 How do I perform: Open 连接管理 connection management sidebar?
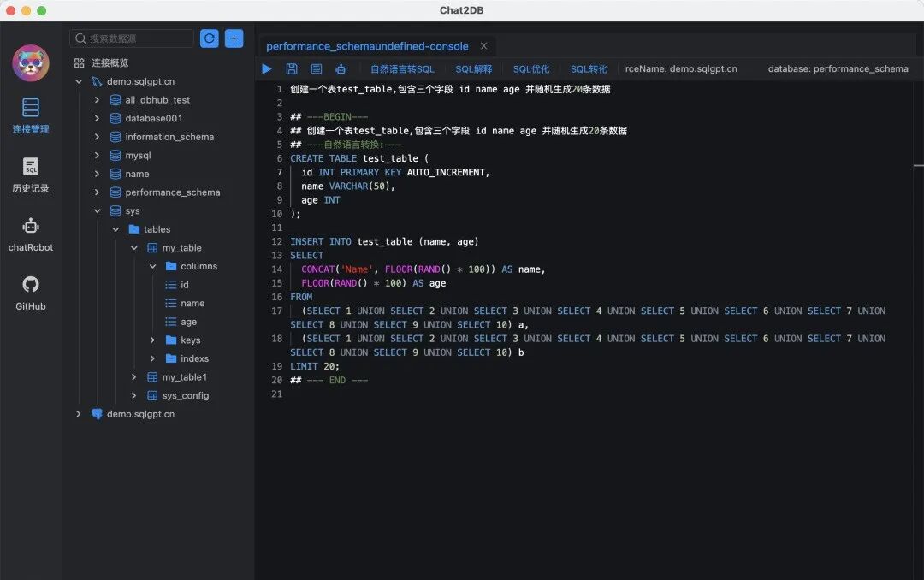tap(31, 115)
